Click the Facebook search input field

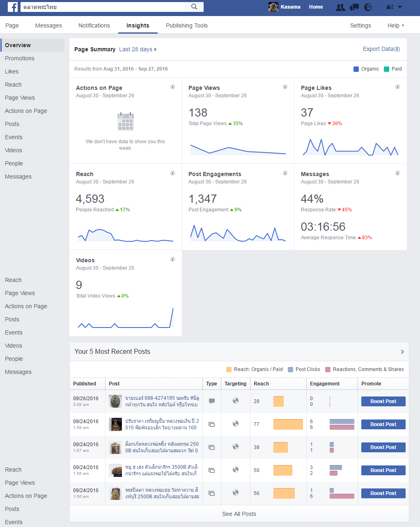point(103,7)
